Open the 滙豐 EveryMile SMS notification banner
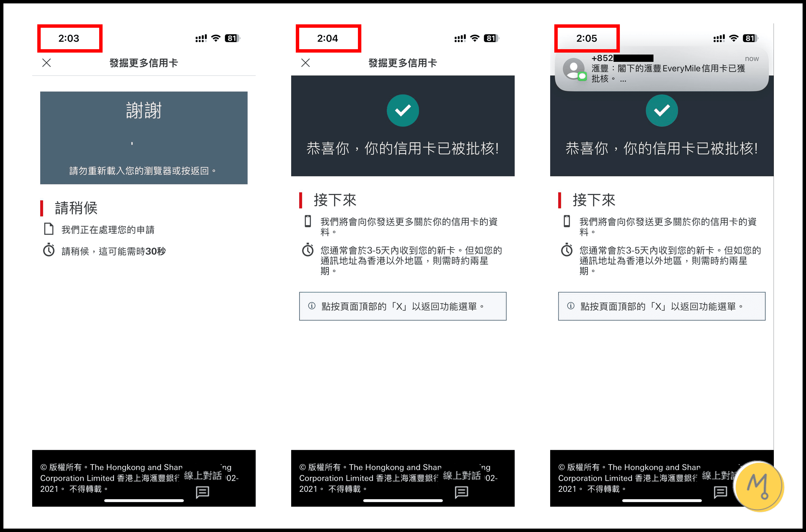This screenshot has height=532, width=806. 662,69
